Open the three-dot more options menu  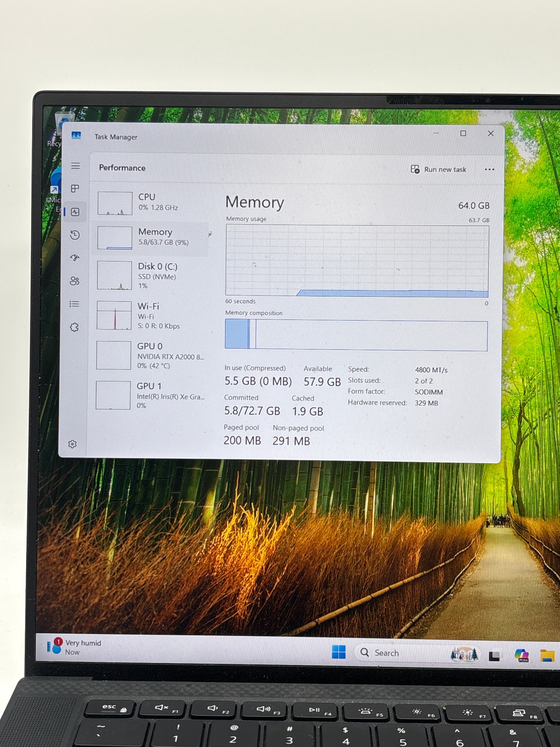[489, 170]
